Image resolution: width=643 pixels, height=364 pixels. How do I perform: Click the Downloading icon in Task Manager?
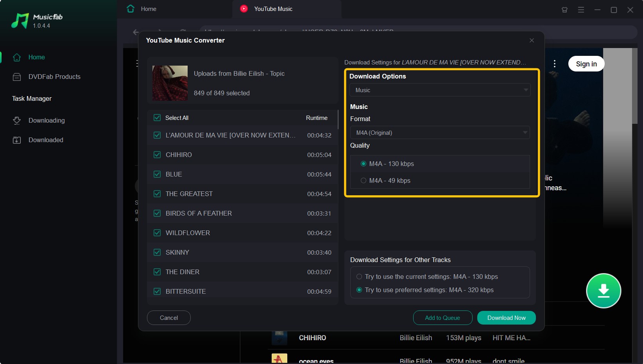point(17,121)
